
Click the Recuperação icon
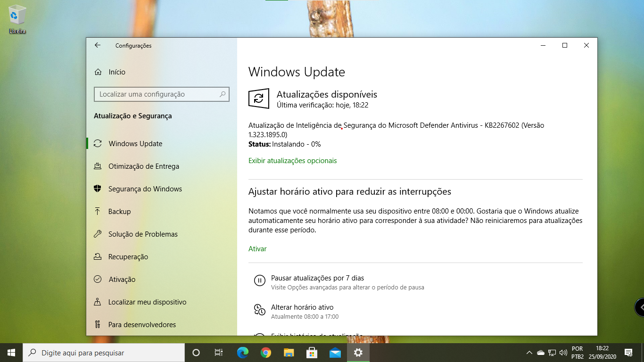coord(98,257)
